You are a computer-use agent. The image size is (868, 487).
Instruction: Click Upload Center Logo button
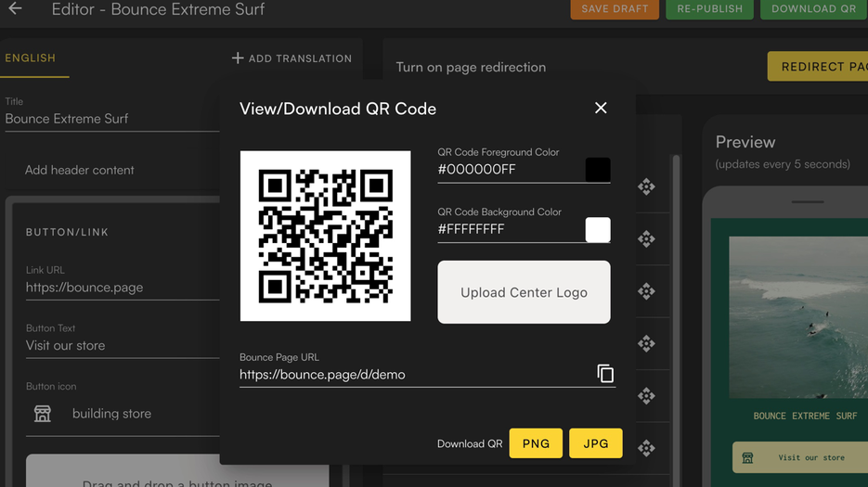(x=524, y=292)
